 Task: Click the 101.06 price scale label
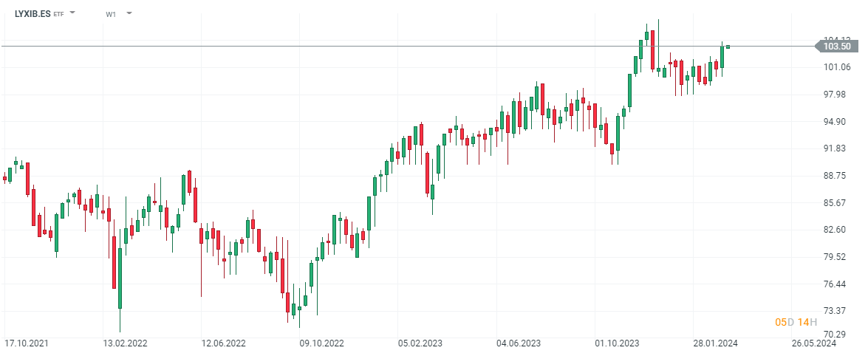[x=836, y=67]
